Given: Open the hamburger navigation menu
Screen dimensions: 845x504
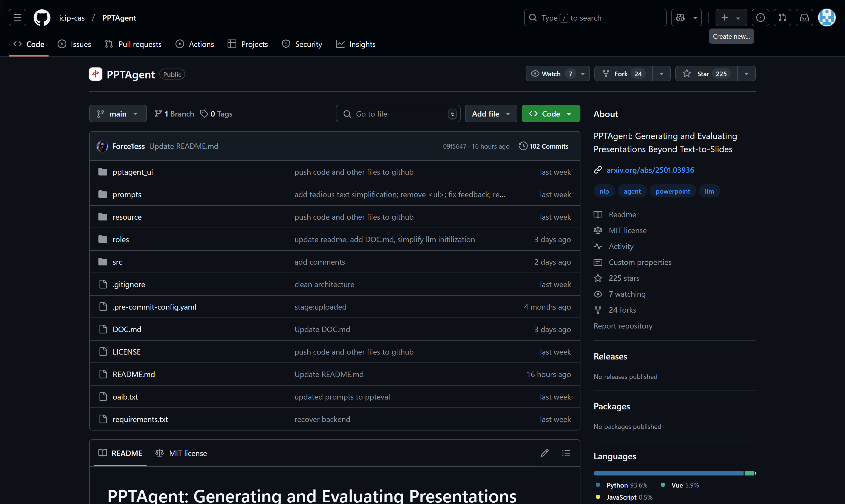Looking at the screenshot, I should point(17,18).
